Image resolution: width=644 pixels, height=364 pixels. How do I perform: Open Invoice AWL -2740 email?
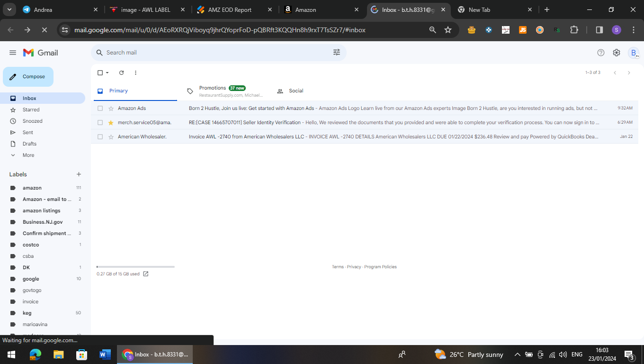(365, 136)
